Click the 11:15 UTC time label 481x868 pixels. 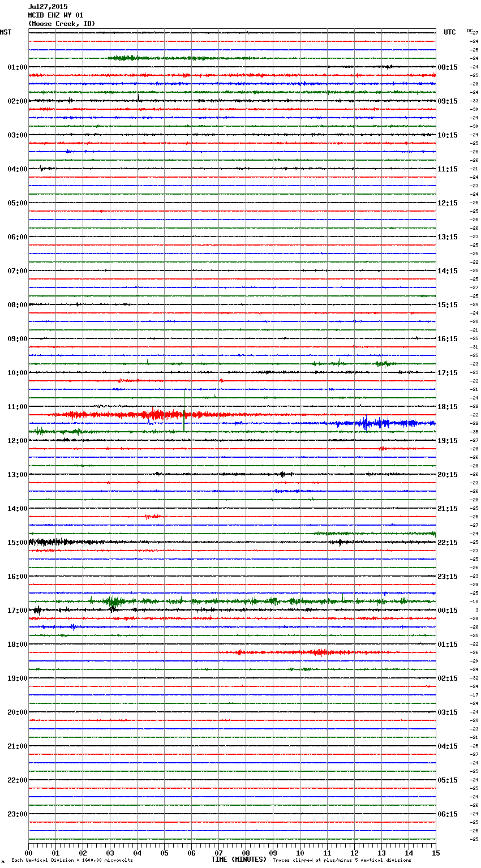[448, 169]
